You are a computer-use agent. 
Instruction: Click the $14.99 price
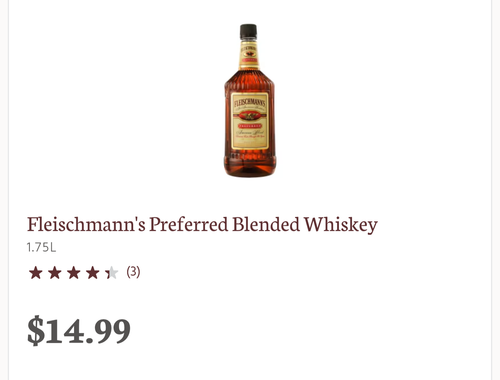pos(79,331)
